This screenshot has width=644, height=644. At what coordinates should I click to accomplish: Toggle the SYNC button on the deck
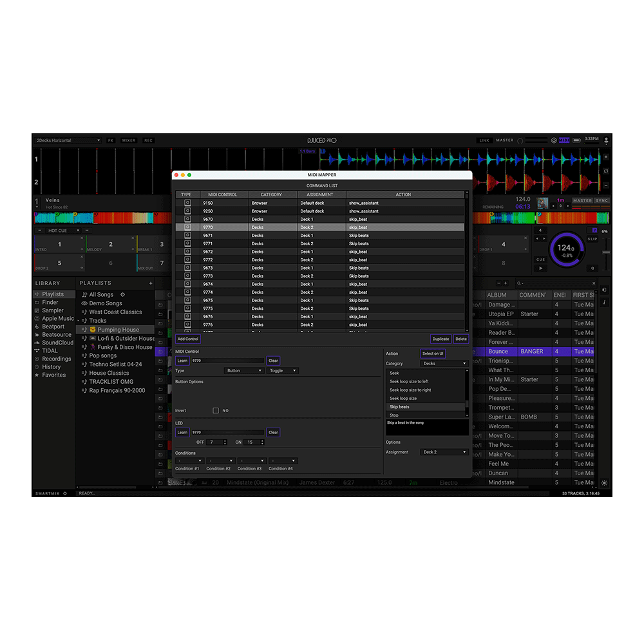[x=601, y=201]
